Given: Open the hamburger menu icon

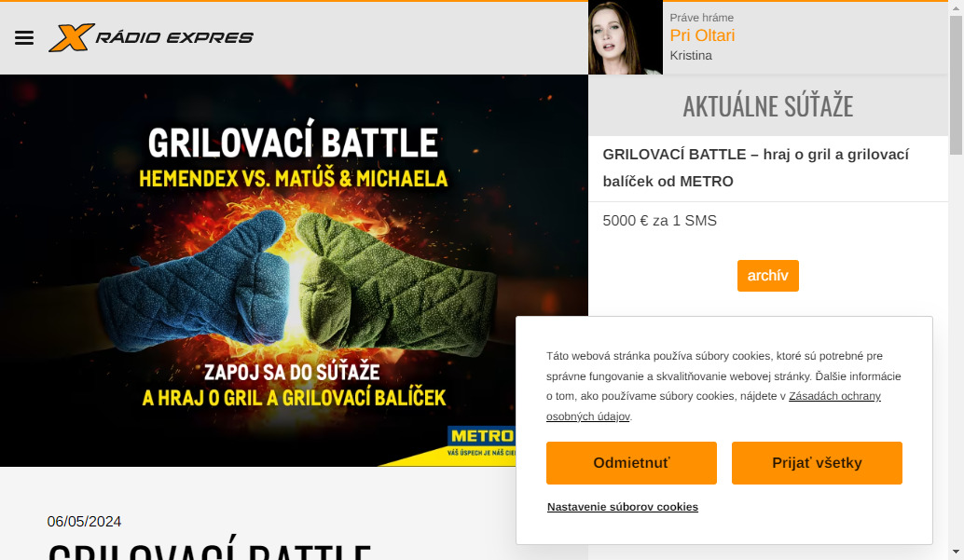Looking at the screenshot, I should pyautogui.click(x=24, y=38).
